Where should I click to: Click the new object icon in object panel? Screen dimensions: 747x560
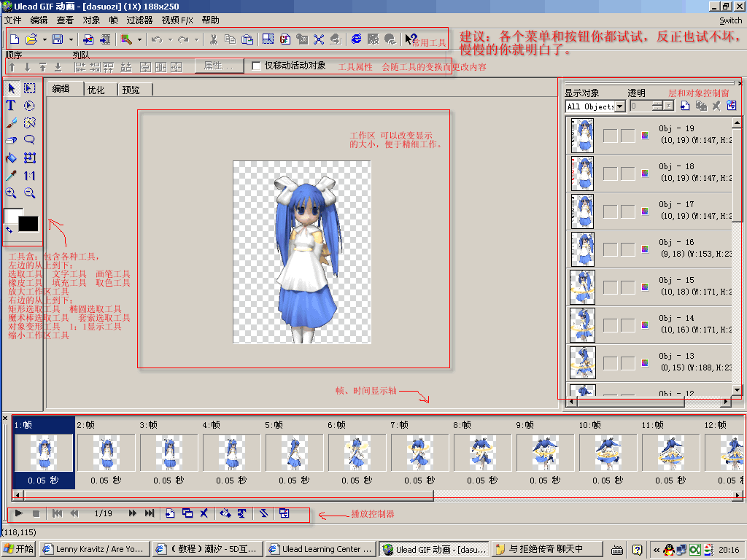click(685, 106)
